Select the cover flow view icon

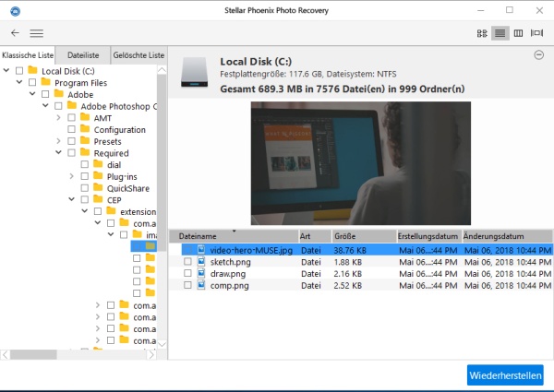[x=536, y=33]
